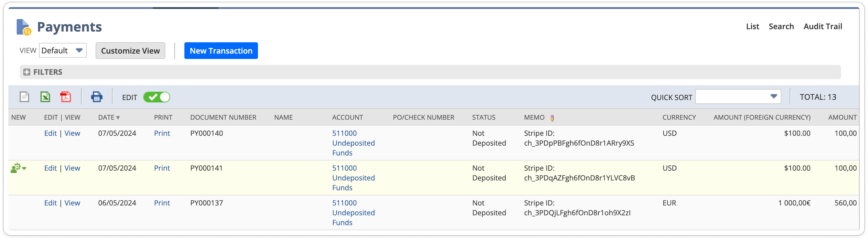Screen dimensions: 868x240
Task: Export list to Excel icon
Action: [x=45, y=97]
